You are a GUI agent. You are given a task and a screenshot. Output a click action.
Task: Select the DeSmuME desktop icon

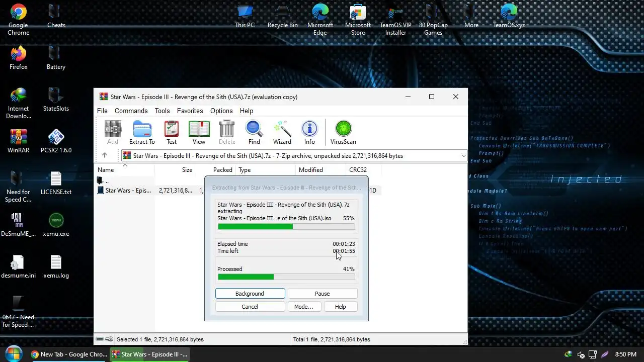point(18,225)
